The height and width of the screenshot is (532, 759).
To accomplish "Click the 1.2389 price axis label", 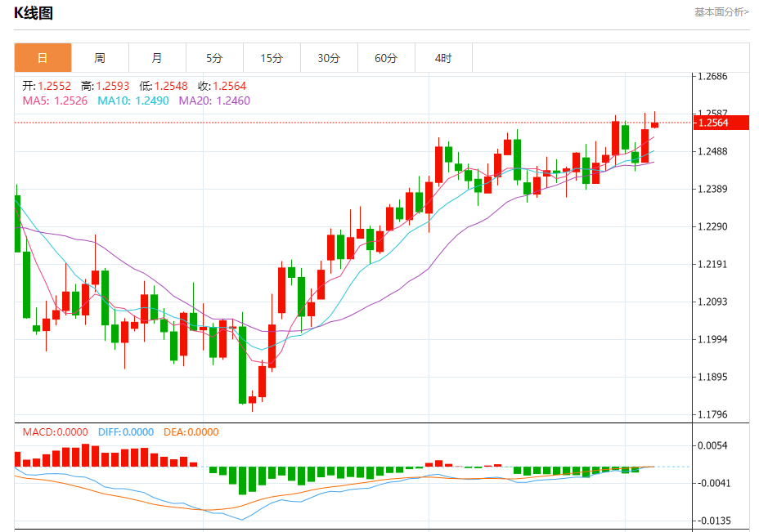I will [712, 189].
